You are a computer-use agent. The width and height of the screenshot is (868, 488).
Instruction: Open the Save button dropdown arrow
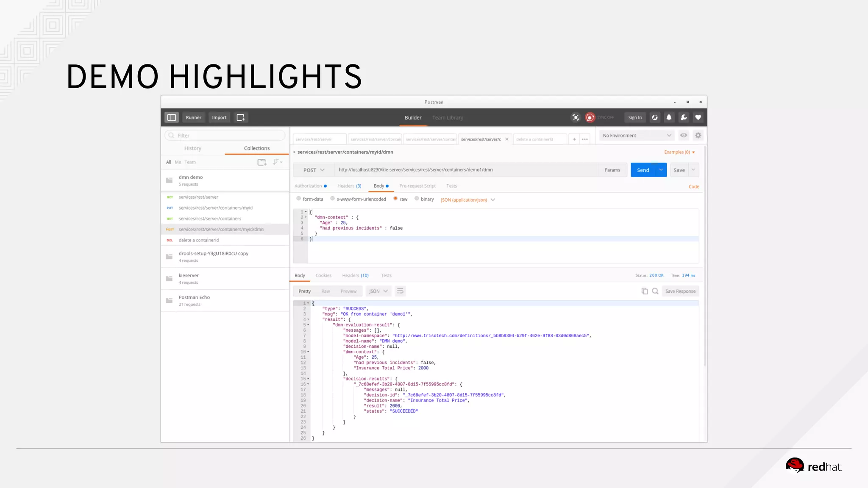693,170
